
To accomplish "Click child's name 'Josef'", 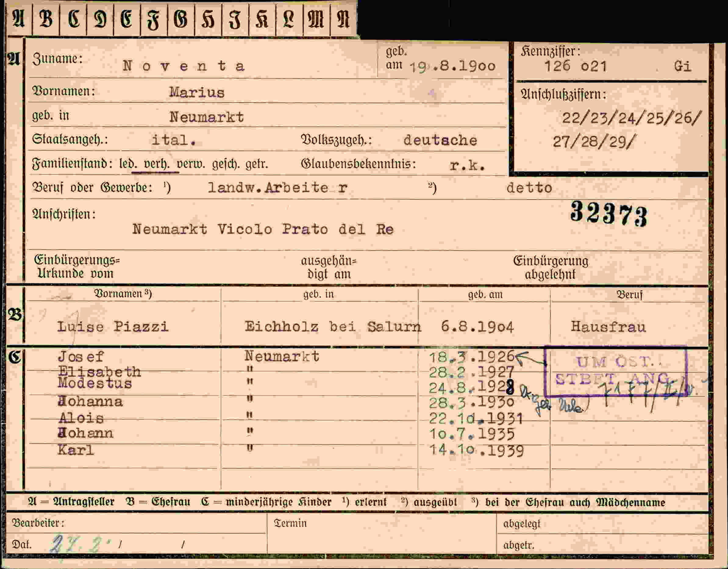I will 81,357.
